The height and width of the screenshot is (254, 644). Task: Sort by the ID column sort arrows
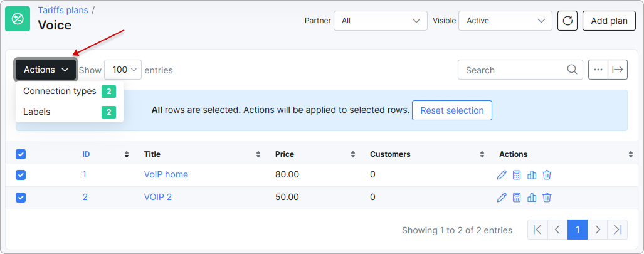tap(127, 154)
